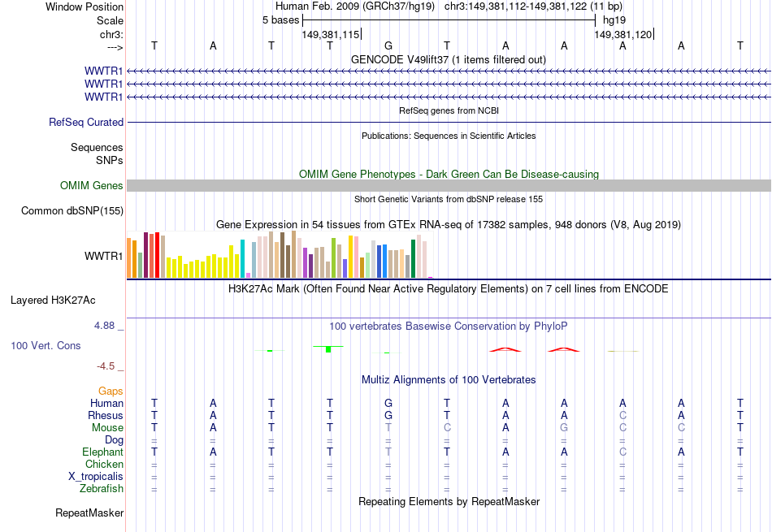Click the Window Position label
772x532 pixels.
85,6
